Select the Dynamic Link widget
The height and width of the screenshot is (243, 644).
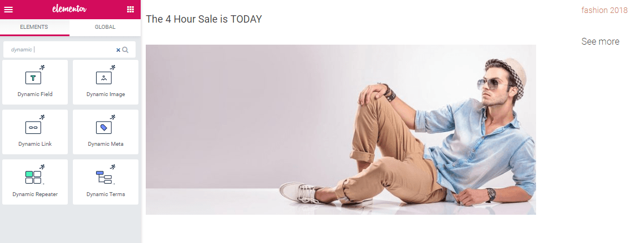pos(35,132)
